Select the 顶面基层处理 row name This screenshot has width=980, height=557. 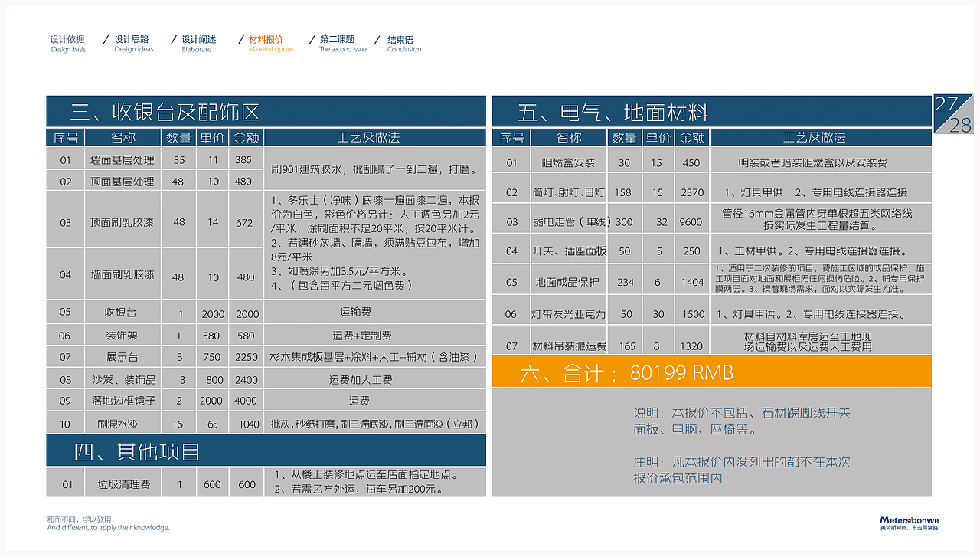[122, 182]
